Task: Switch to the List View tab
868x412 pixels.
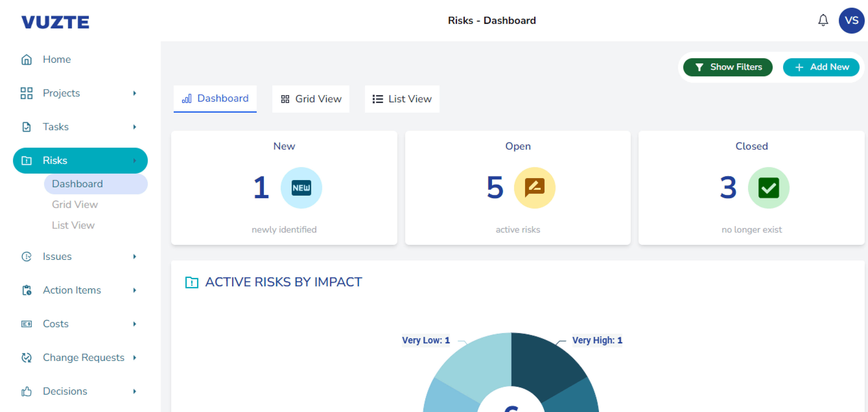Action: pos(402,99)
